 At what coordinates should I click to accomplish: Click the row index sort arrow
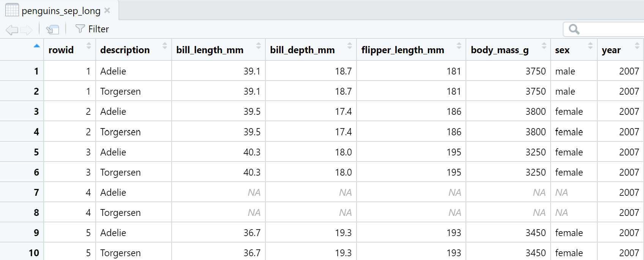[x=36, y=46]
